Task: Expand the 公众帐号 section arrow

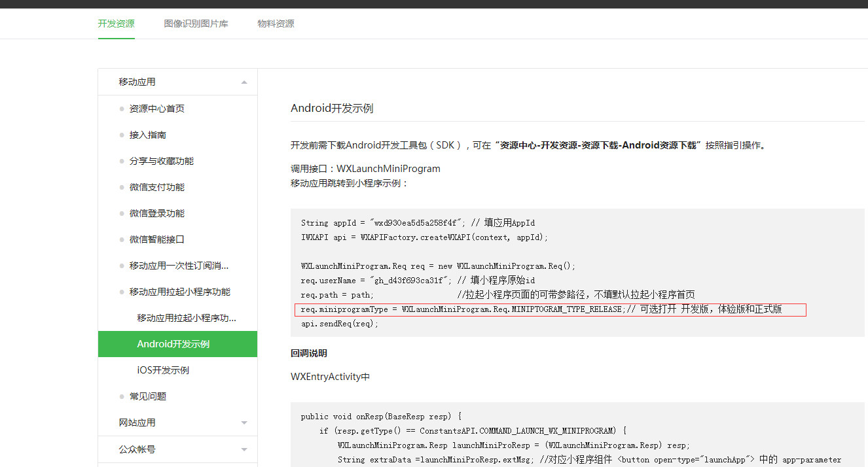Action: click(244, 450)
